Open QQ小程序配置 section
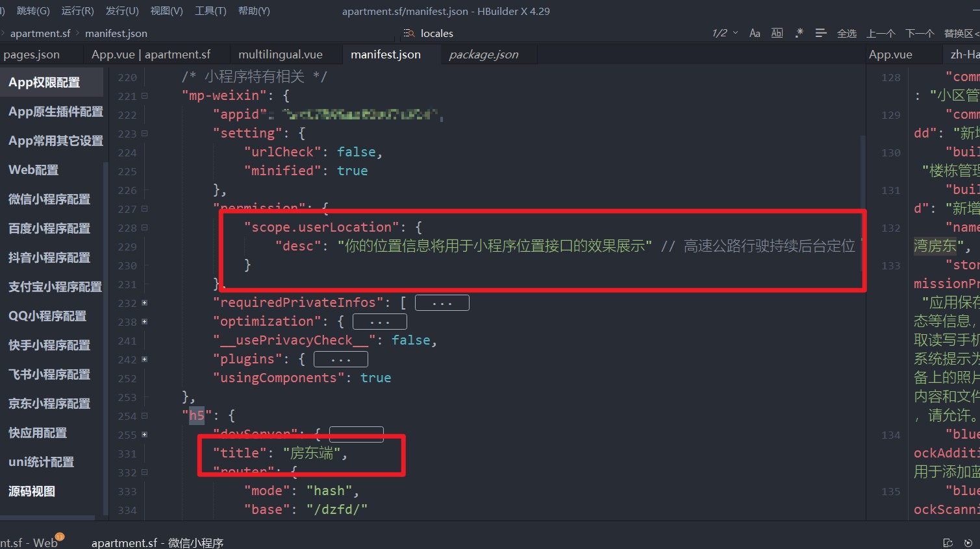980x549 pixels. point(51,316)
